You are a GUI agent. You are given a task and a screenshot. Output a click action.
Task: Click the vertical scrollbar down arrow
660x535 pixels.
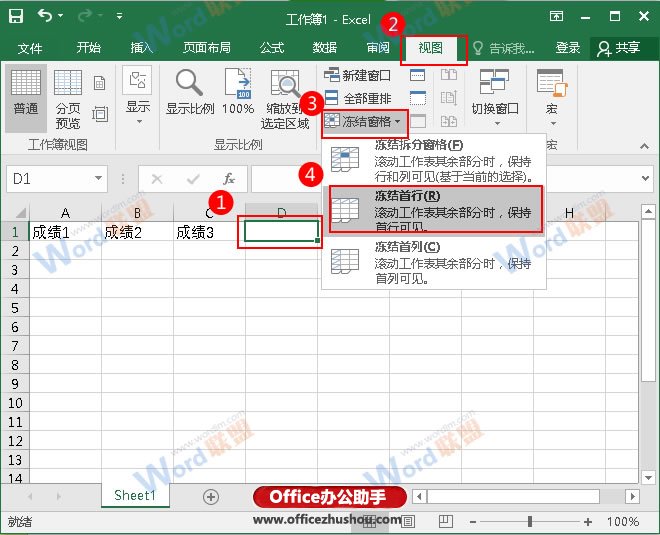[x=648, y=478]
